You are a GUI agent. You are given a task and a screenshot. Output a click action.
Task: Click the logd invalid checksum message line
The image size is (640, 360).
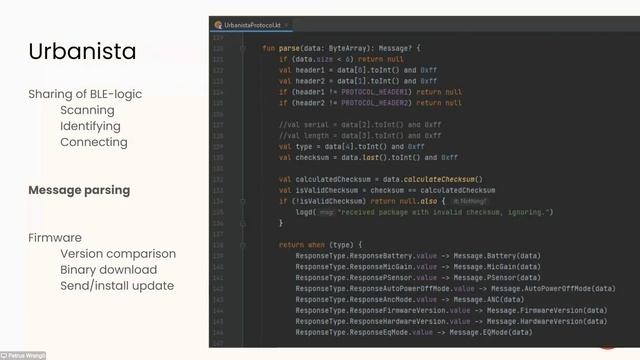pyautogui.click(x=424, y=212)
